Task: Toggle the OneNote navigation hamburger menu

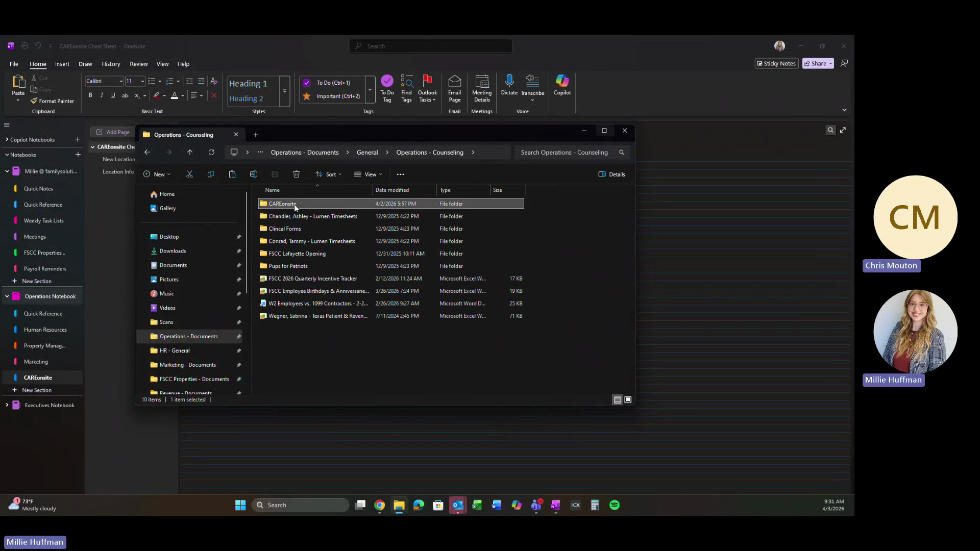Action: pyautogui.click(x=7, y=125)
